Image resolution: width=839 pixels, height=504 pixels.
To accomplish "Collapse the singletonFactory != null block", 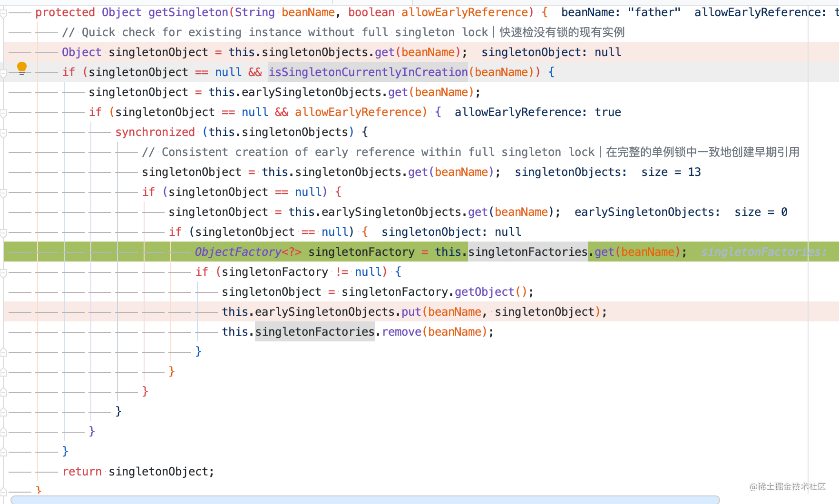I will 3,272.
